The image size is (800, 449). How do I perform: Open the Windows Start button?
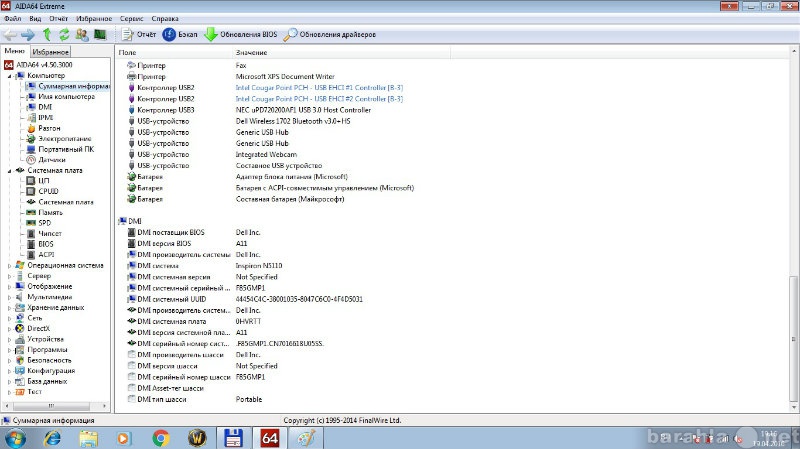coord(14,438)
